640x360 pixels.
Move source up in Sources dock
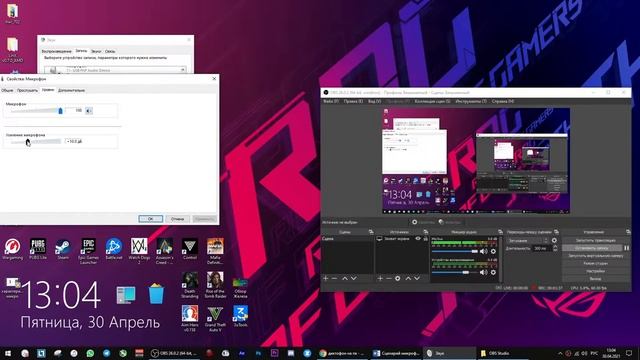408,278
